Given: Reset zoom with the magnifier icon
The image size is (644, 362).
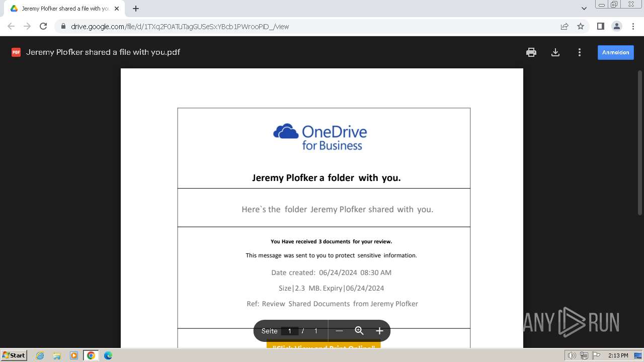Looking at the screenshot, I should point(359,331).
